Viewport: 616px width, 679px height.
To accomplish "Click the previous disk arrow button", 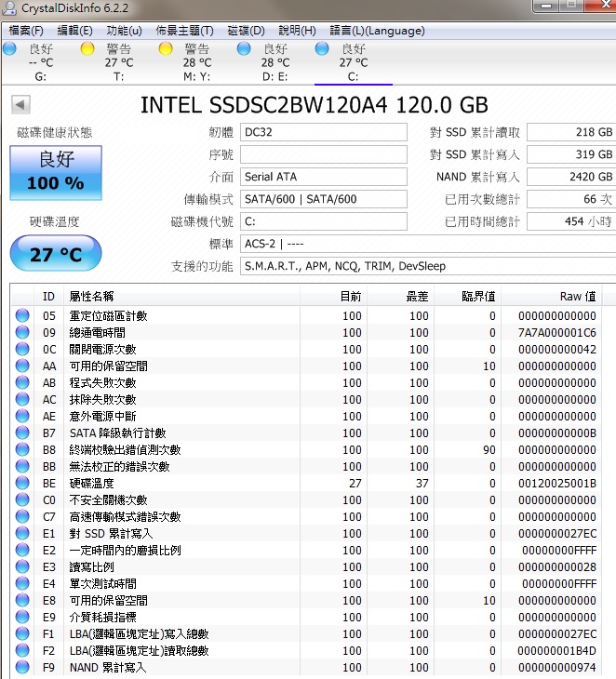I will 20,104.
